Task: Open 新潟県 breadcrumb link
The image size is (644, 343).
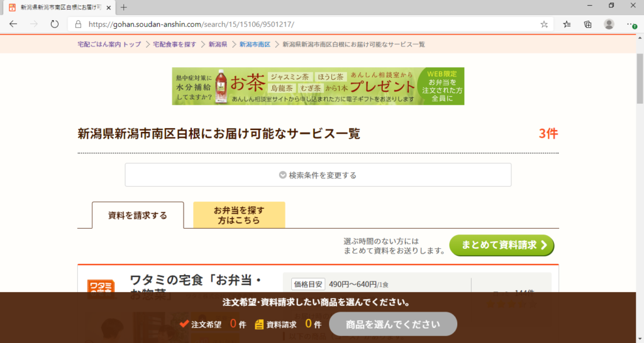Action: tap(218, 45)
